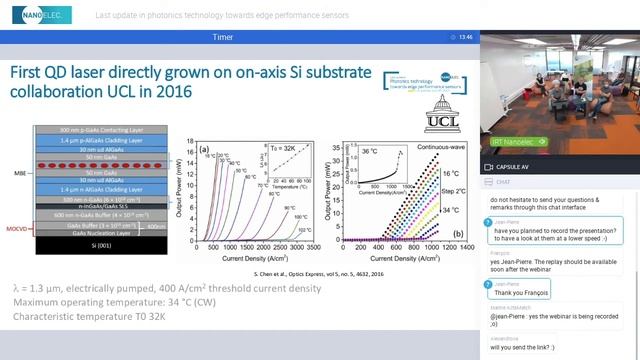Viewport: 640px width, 360px height.
Task: Click graph (a) output power versus current density
Action: point(249,201)
